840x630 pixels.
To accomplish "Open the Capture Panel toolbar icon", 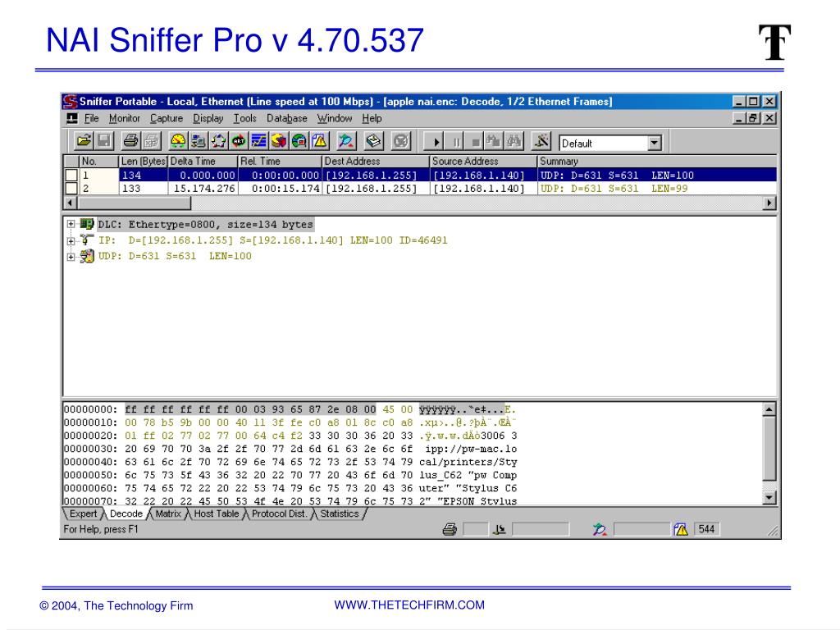I will click(345, 141).
